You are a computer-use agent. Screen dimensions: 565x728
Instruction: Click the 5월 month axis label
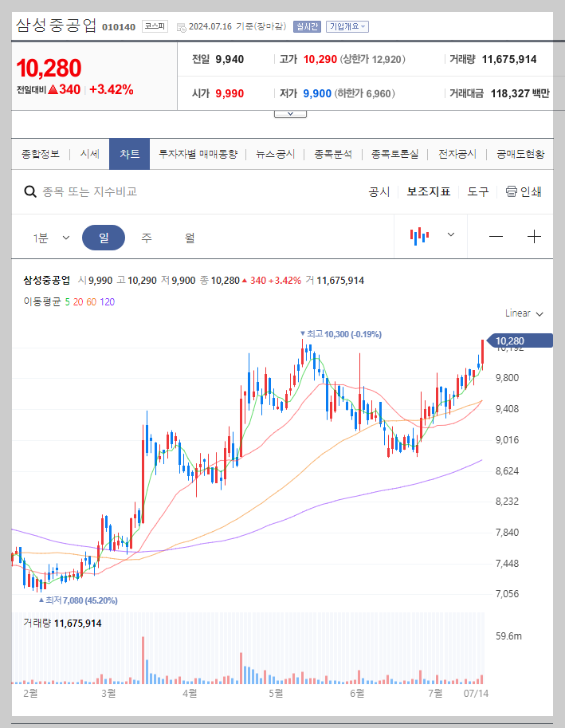pyautogui.click(x=276, y=693)
